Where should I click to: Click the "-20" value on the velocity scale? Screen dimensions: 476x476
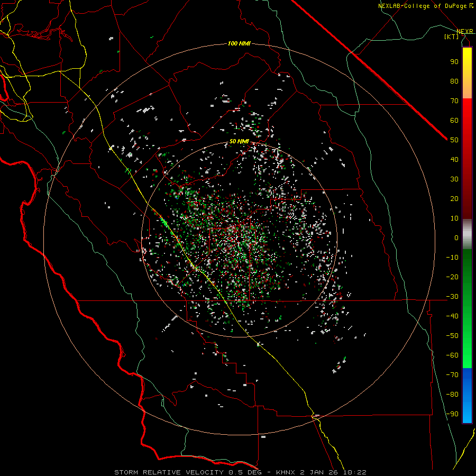coord(452,277)
